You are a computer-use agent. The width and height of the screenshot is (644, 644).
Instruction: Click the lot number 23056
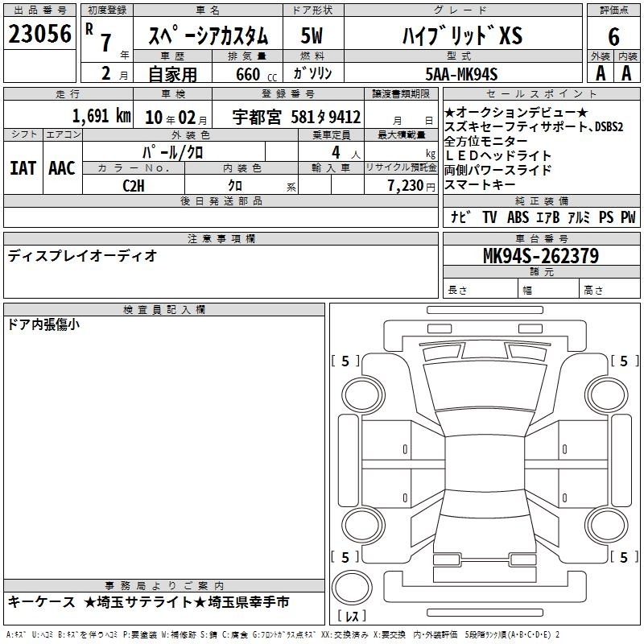tap(39, 35)
